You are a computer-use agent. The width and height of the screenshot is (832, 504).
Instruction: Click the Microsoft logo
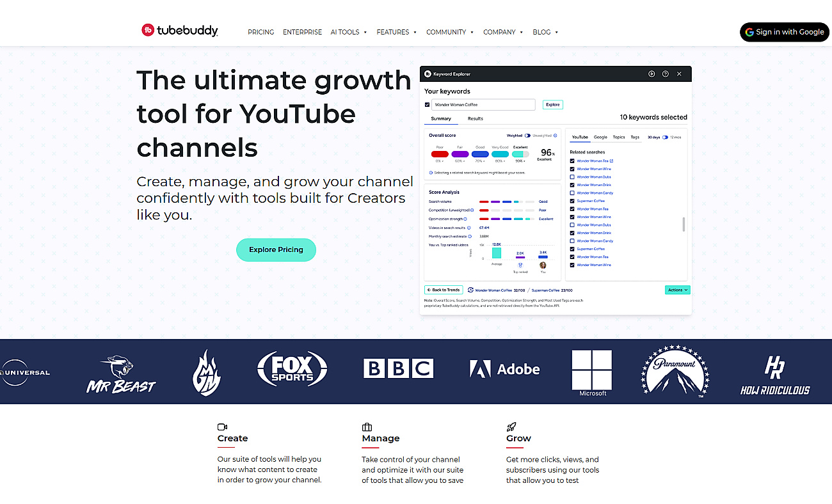click(x=592, y=374)
